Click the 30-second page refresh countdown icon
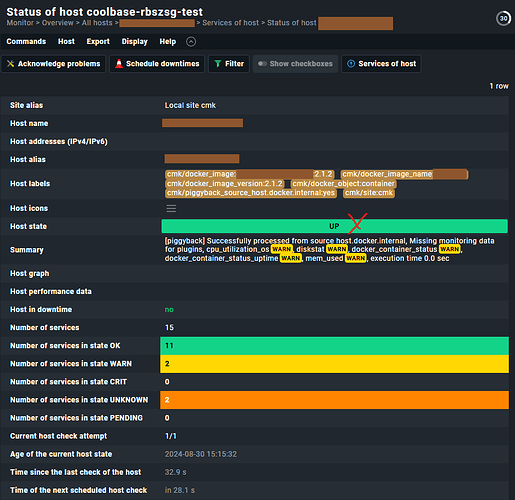The image size is (515, 500). tap(503, 18)
